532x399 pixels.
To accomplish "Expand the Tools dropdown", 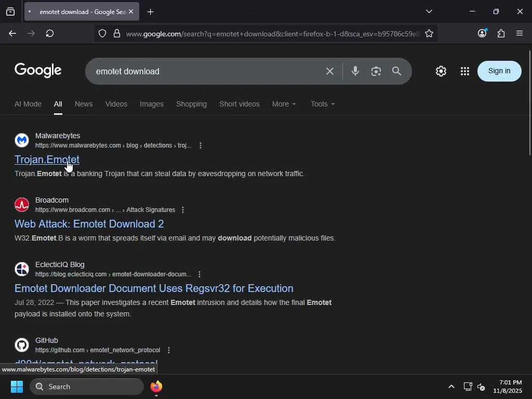I will [323, 104].
